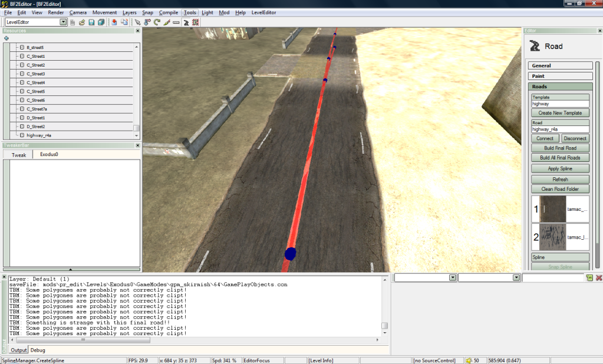
Task: Switch to the Debug tab
Action: coord(38,350)
